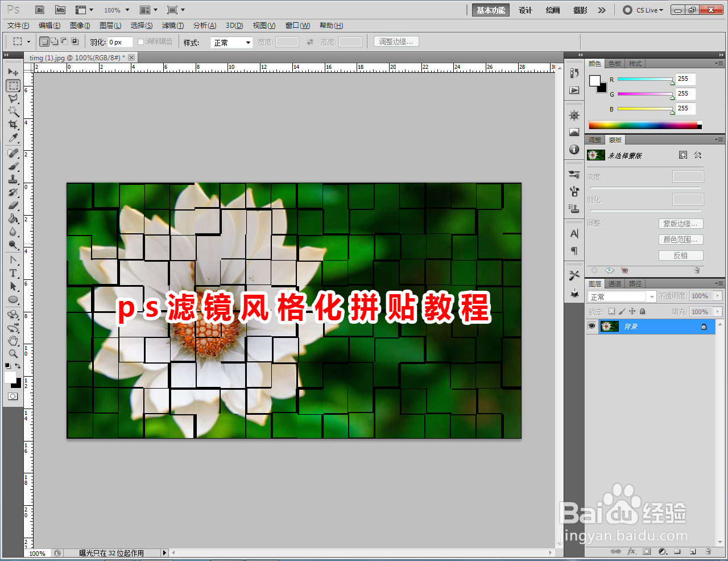Click the 羽化 feather input field
The image size is (728, 561).
click(x=119, y=41)
